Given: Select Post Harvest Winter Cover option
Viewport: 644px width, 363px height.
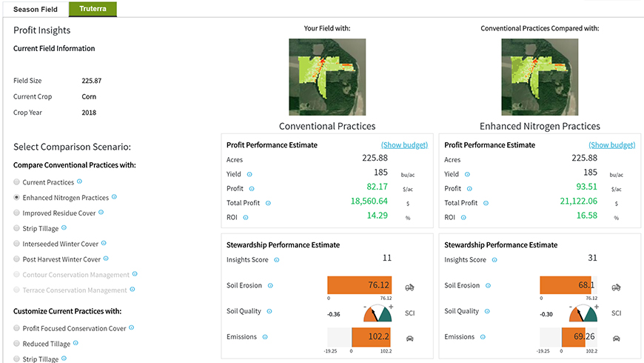Looking at the screenshot, I should [17, 260].
